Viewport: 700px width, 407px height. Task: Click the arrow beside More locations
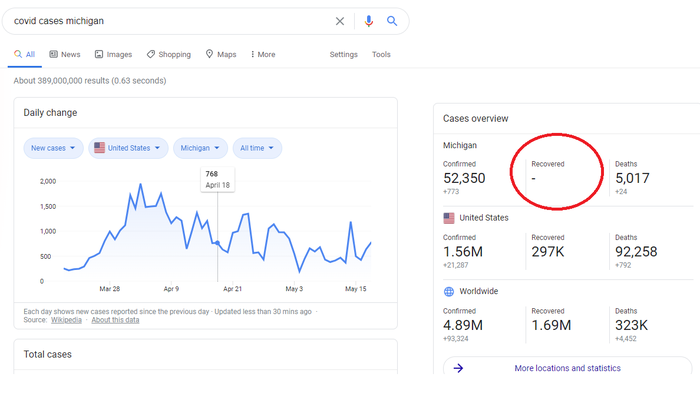tap(458, 368)
